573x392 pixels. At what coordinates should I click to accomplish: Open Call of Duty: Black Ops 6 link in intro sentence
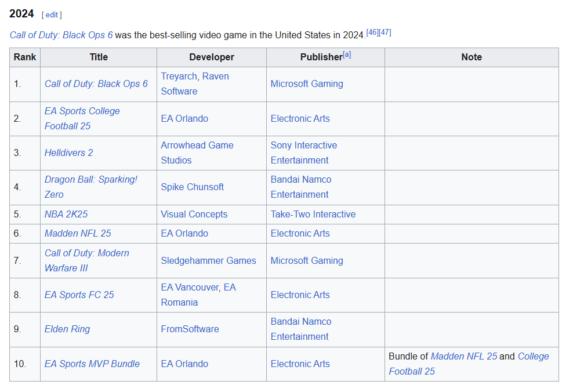(x=61, y=35)
